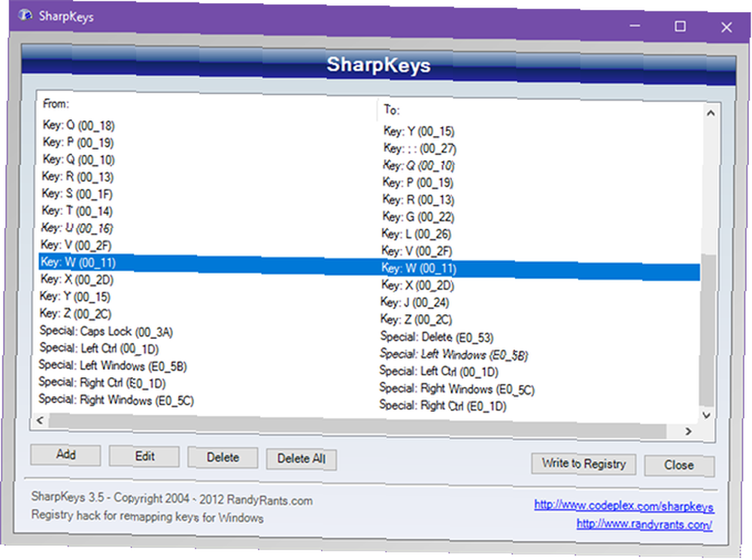The image size is (752, 560).
Task: Click 'Special: Right Windows (E0_5C)' in To column
Action: click(x=457, y=389)
